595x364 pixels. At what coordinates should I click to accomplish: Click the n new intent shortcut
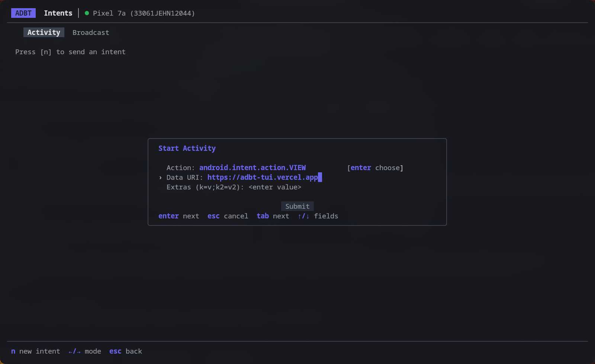pos(36,351)
